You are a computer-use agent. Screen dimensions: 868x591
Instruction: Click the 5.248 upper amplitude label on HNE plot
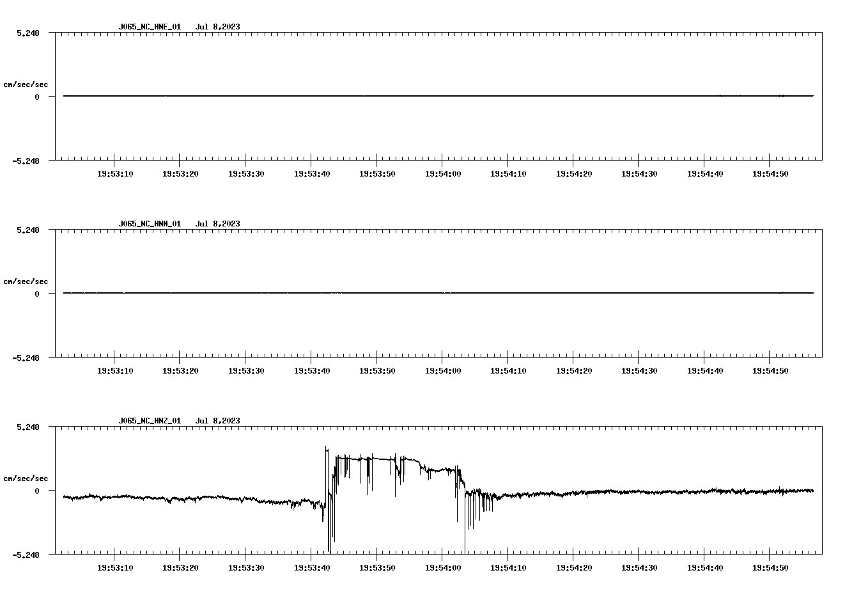[x=29, y=31]
